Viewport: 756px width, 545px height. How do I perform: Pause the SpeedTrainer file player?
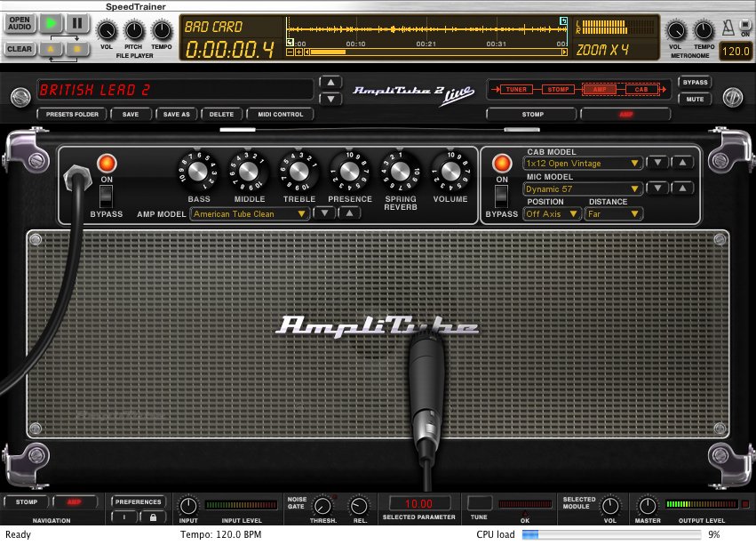[77, 23]
